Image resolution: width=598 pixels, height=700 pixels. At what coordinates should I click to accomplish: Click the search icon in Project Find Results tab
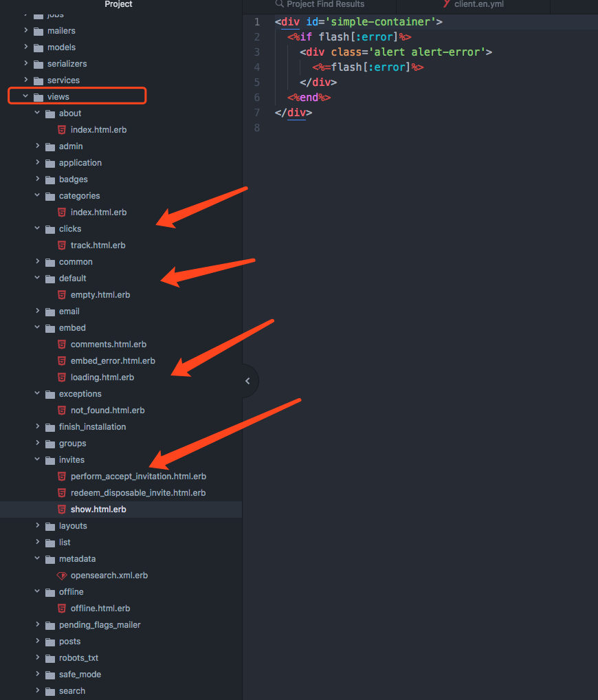pos(279,4)
